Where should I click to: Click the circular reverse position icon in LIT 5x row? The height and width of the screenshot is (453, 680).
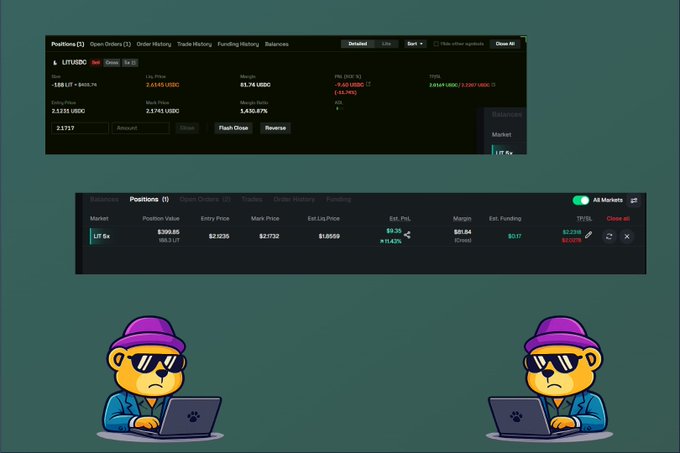click(x=609, y=236)
